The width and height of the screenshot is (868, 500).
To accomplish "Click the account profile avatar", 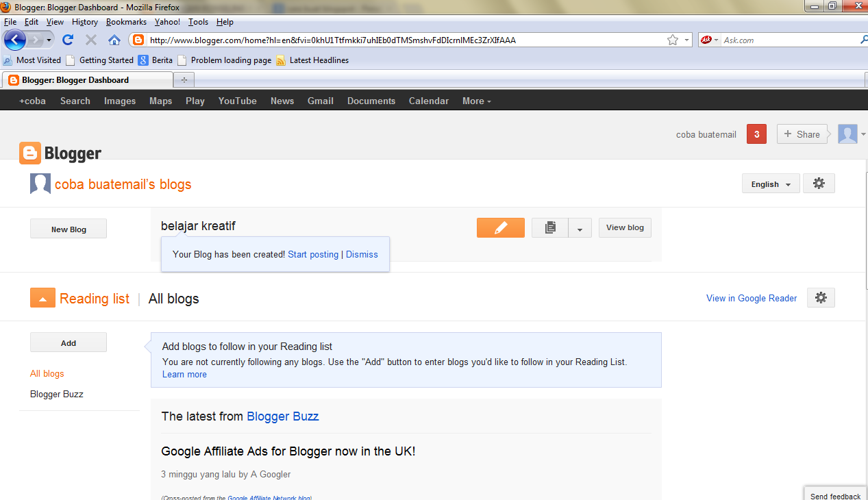I will pos(847,134).
